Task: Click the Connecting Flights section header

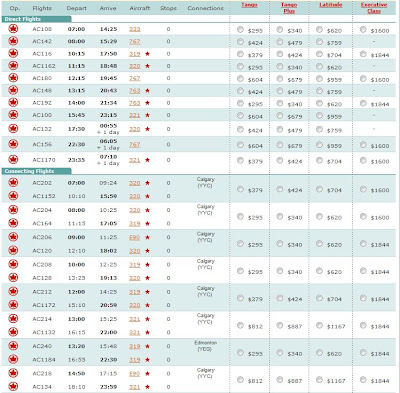Action: click(36, 171)
